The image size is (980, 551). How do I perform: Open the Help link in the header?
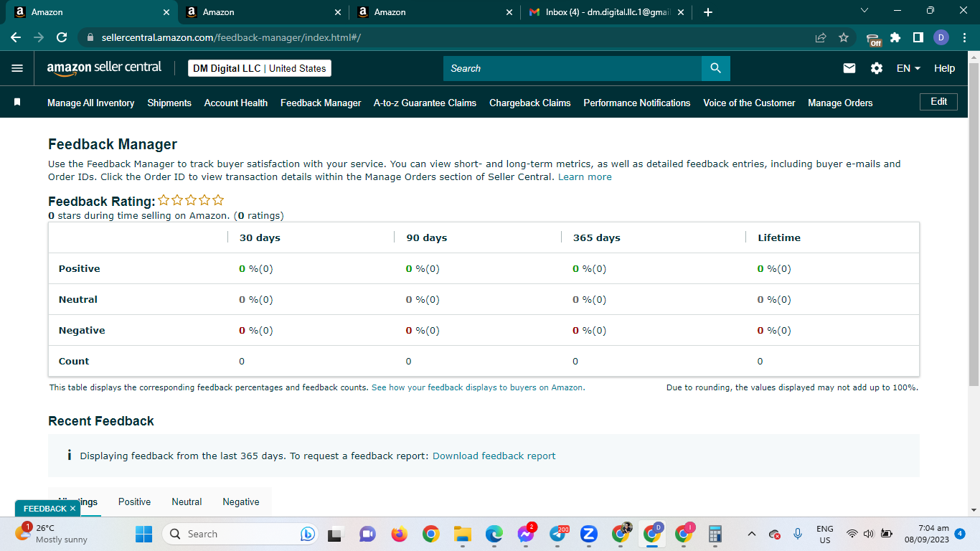point(944,68)
